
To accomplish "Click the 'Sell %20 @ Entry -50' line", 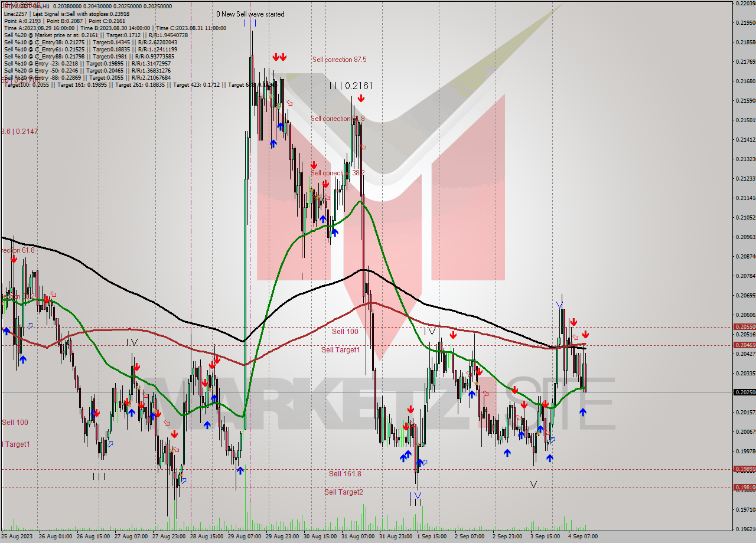I will 87,70.
